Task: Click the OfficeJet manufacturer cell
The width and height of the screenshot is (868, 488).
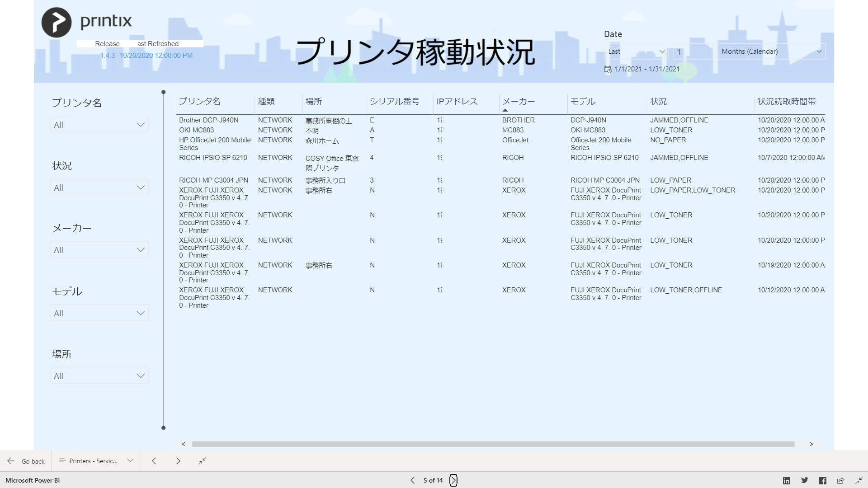Action: click(515, 140)
